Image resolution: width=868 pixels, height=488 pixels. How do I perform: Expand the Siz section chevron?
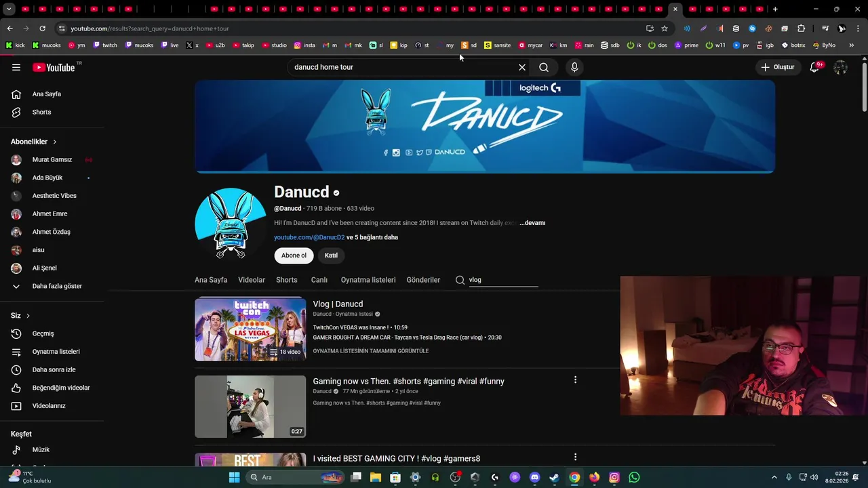tap(28, 316)
